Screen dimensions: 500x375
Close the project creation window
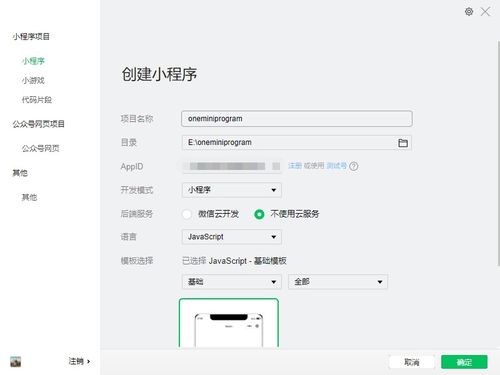coord(485,12)
